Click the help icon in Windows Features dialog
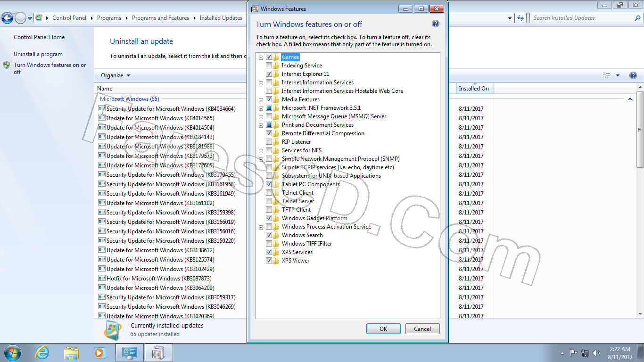 [x=435, y=24]
